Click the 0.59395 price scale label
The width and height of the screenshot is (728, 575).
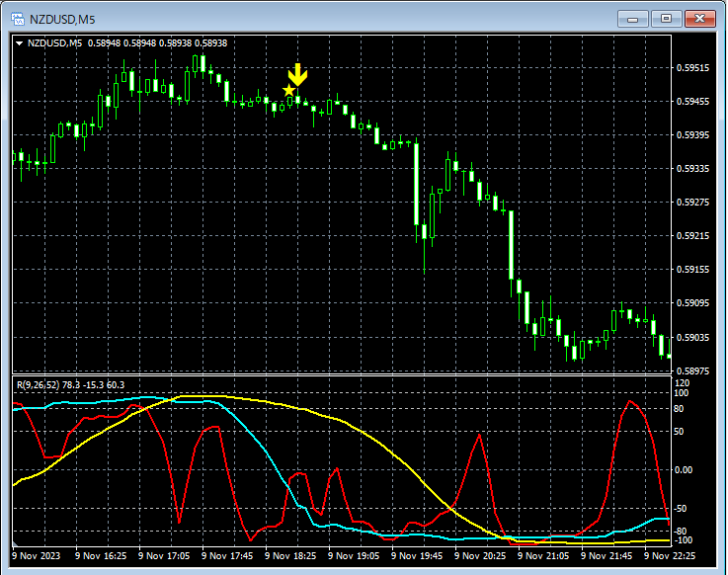coord(692,135)
